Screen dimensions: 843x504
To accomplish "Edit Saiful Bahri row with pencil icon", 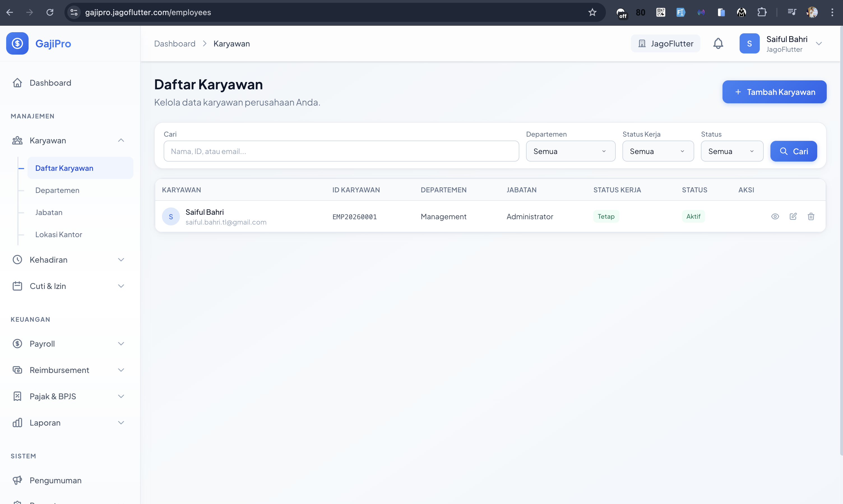I will pyautogui.click(x=793, y=216).
